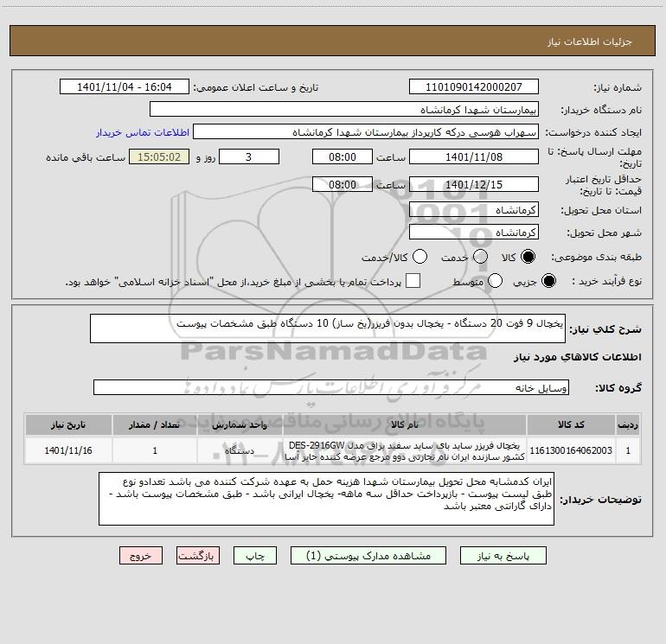
Task: Click the جزئیات اطلاعات نیاز header title
Action: pyautogui.click(x=590, y=41)
